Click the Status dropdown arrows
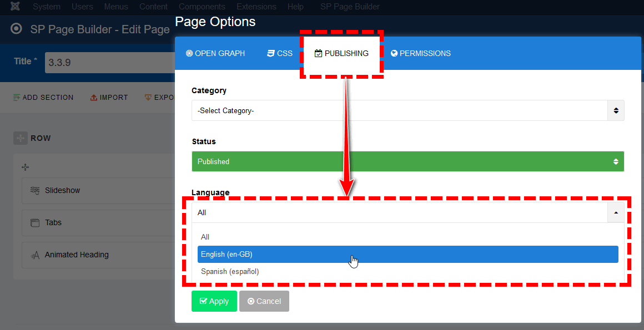The image size is (644, 330). (x=616, y=161)
